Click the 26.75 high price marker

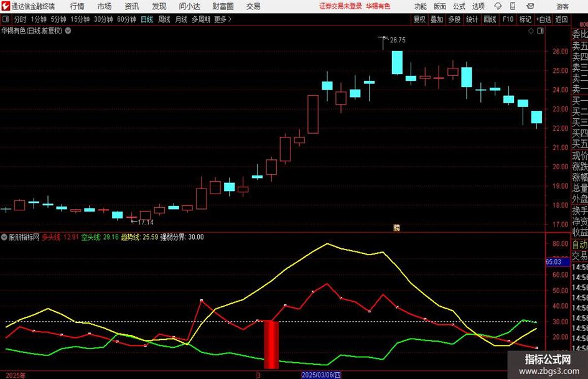point(398,40)
